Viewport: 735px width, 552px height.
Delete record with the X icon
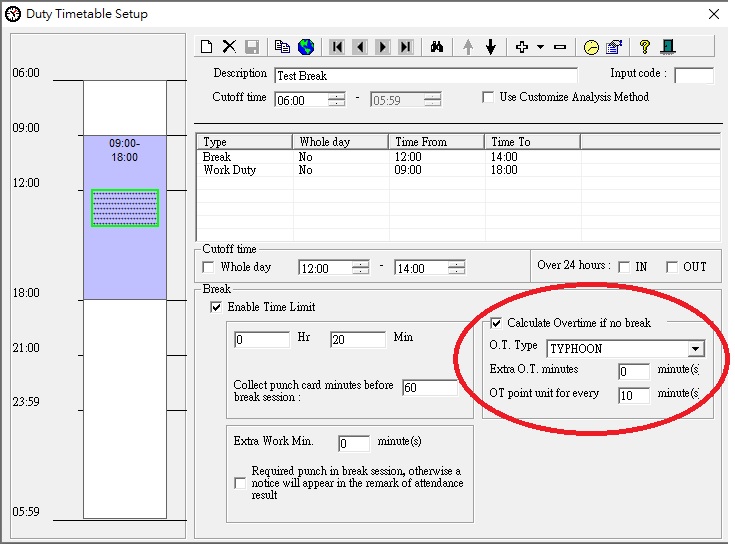coord(229,47)
